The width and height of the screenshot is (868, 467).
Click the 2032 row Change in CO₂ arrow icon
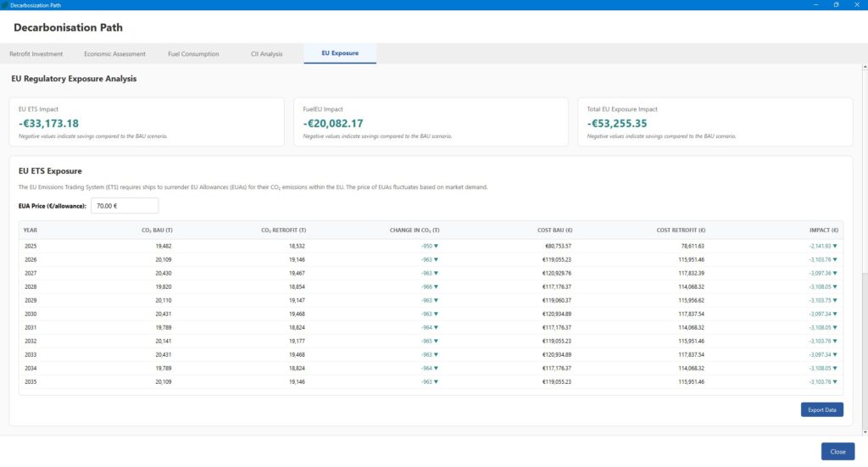(436, 341)
